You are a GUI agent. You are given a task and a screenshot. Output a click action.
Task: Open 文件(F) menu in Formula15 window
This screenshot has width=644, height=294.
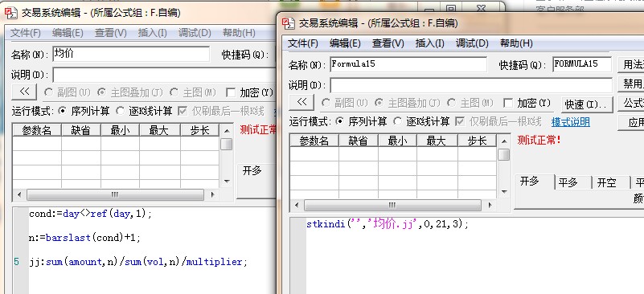pos(303,43)
